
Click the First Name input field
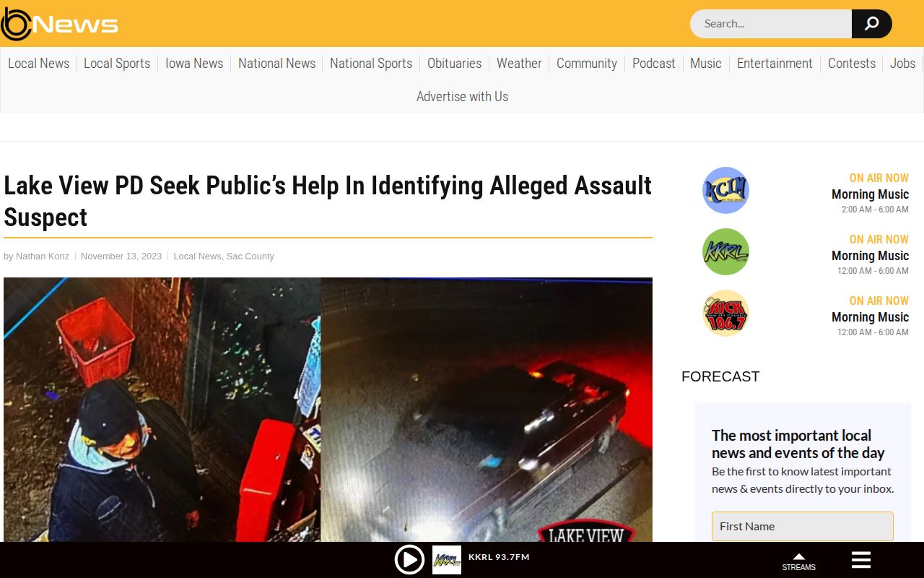coord(803,526)
